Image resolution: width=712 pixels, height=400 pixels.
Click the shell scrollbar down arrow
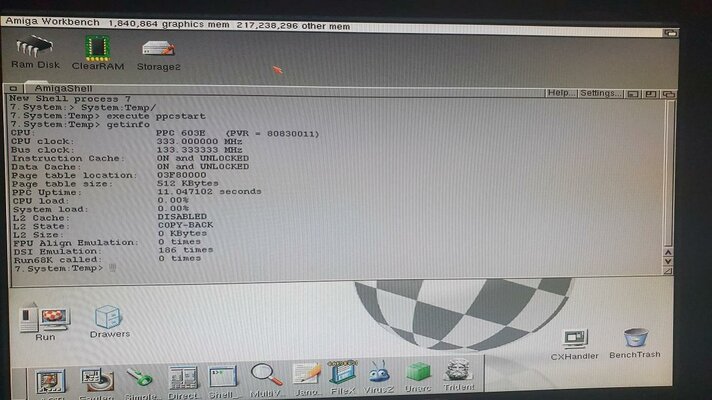coord(668,262)
